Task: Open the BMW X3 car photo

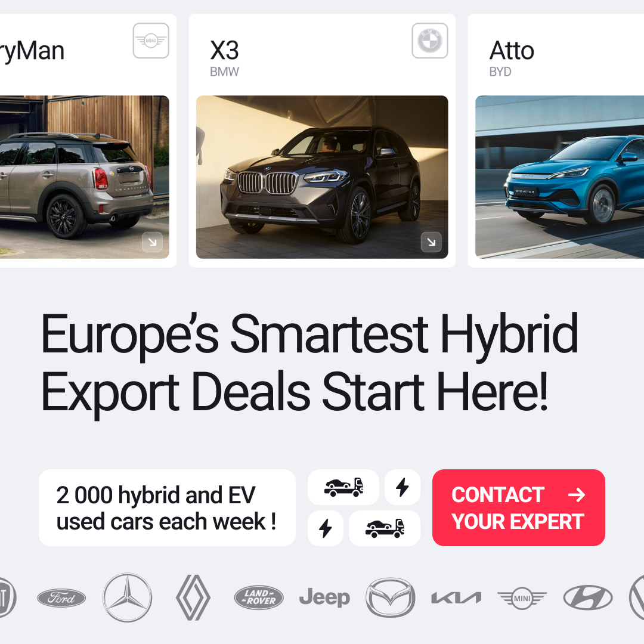Action: point(322,177)
